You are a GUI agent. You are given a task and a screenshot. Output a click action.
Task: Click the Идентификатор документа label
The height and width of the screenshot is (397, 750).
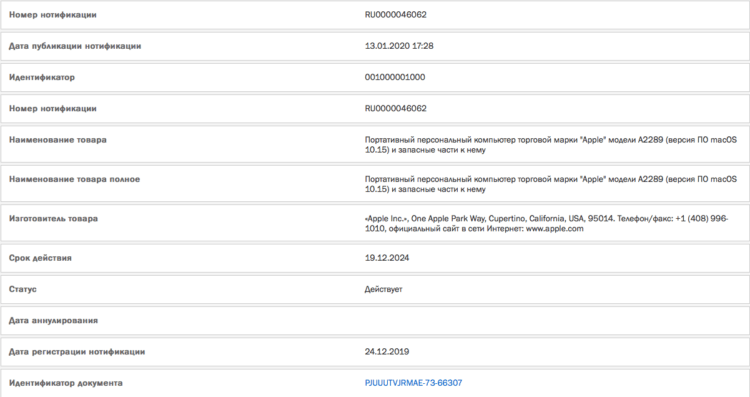[x=66, y=383]
